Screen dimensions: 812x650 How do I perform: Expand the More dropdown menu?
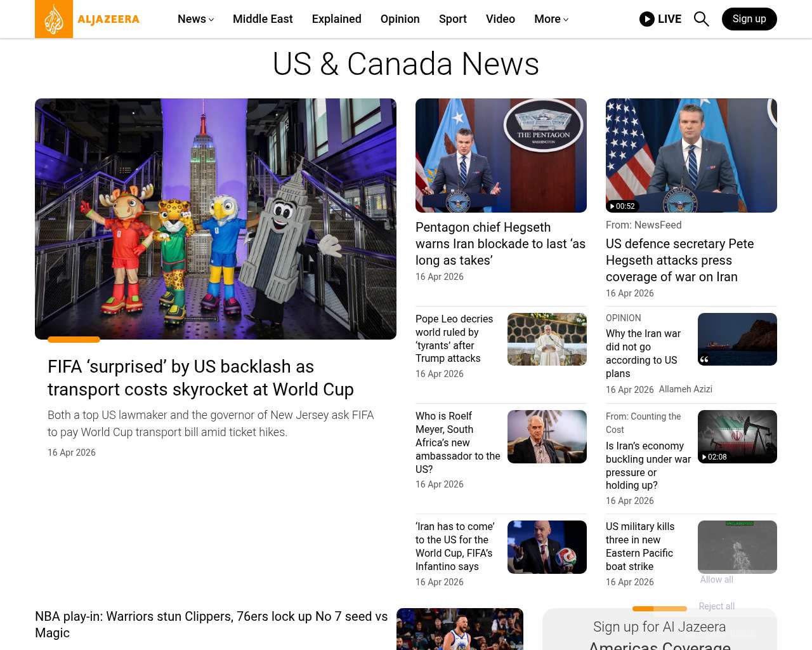551,19
